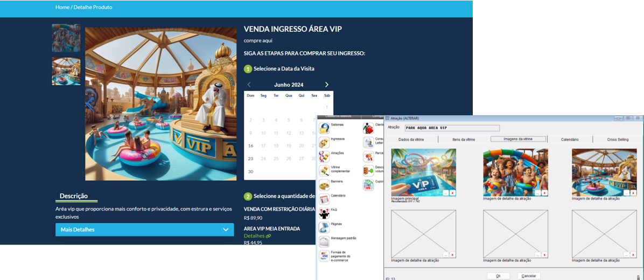Open the Cupom icon in the second column
The height and width of the screenshot is (280, 644).
pyautogui.click(x=368, y=185)
